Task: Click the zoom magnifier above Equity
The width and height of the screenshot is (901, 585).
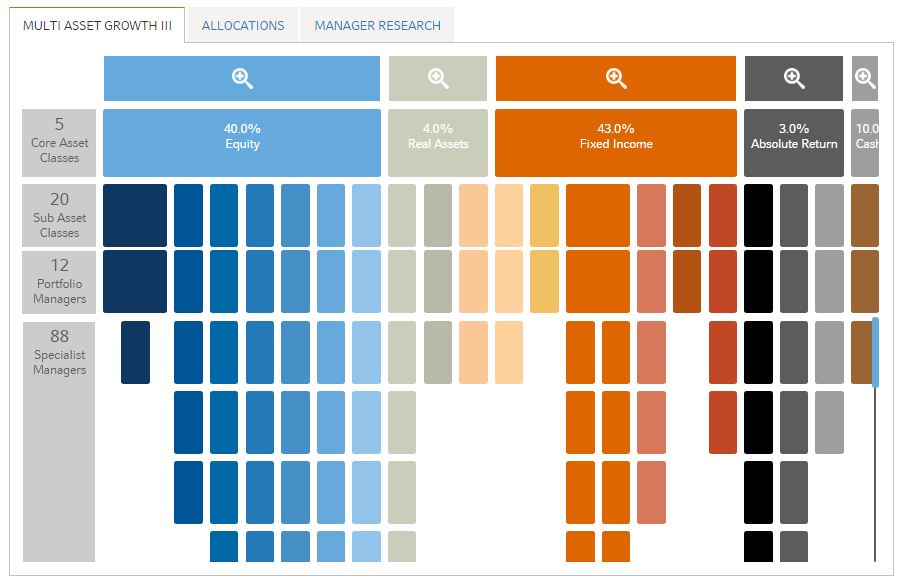Action: [242, 79]
